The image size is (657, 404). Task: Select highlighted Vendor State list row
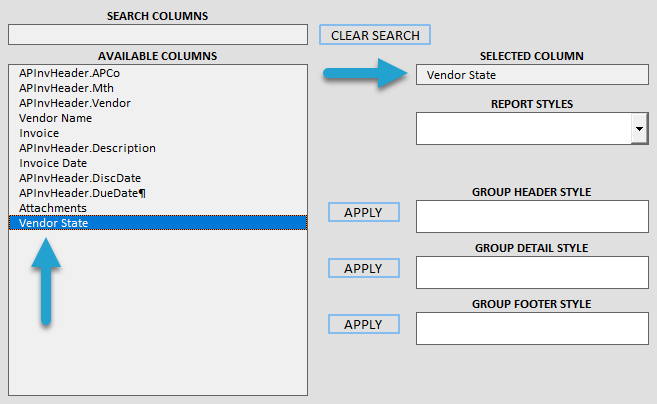[x=158, y=223]
